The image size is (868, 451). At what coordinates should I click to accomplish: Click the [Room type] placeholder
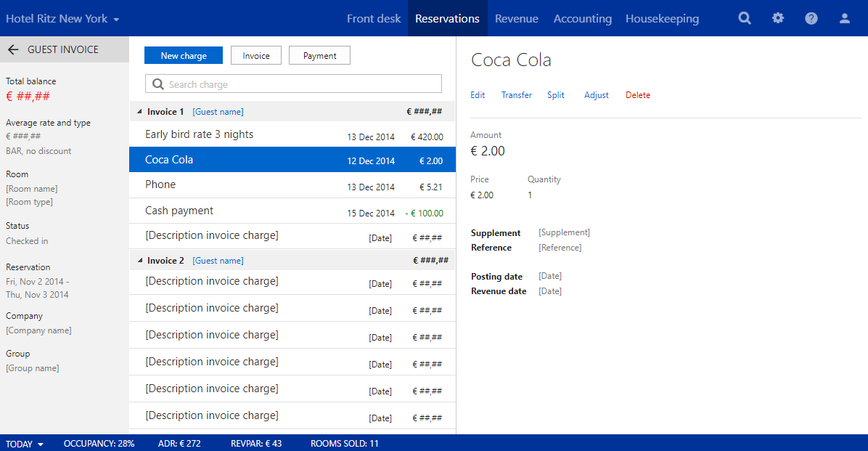coord(29,202)
